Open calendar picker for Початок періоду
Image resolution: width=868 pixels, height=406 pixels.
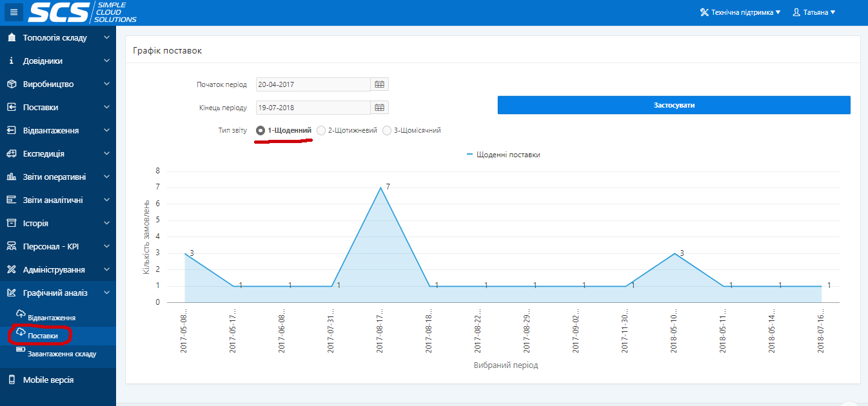379,84
